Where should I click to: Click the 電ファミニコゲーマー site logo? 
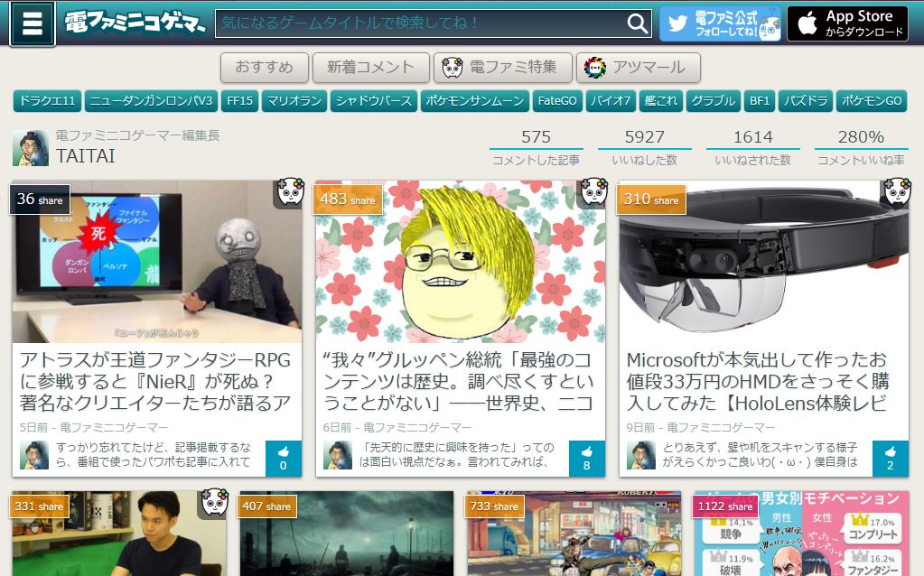pyautogui.click(x=133, y=23)
